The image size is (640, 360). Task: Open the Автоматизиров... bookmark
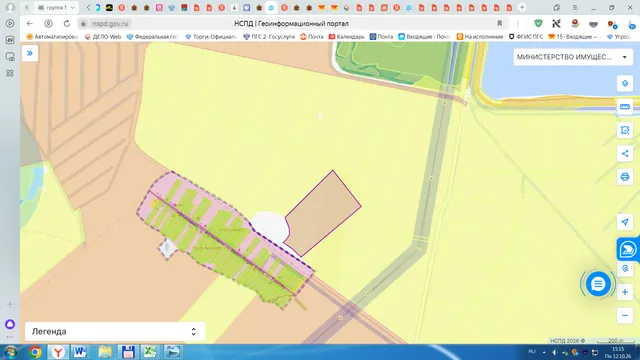tap(52, 37)
